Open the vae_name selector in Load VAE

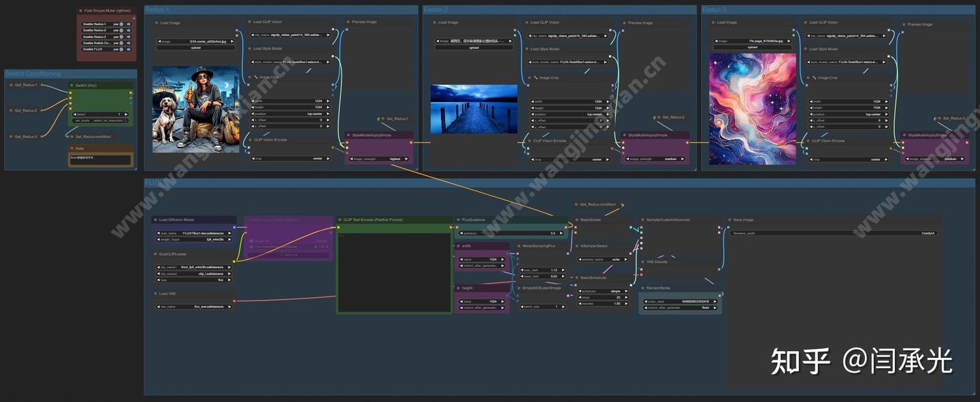pyautogui.click(x=195, y=307)
